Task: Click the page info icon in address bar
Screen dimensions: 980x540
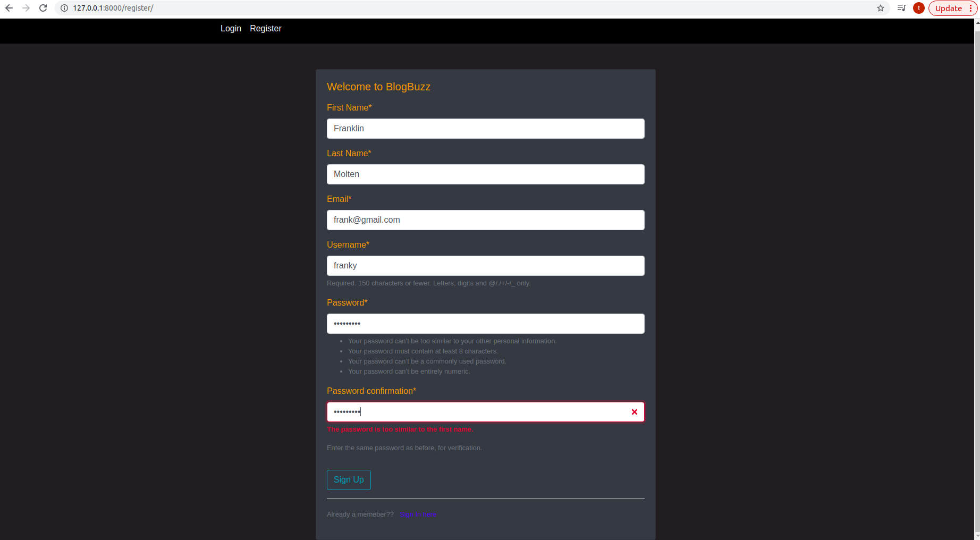Action: [x=64, y=8]
